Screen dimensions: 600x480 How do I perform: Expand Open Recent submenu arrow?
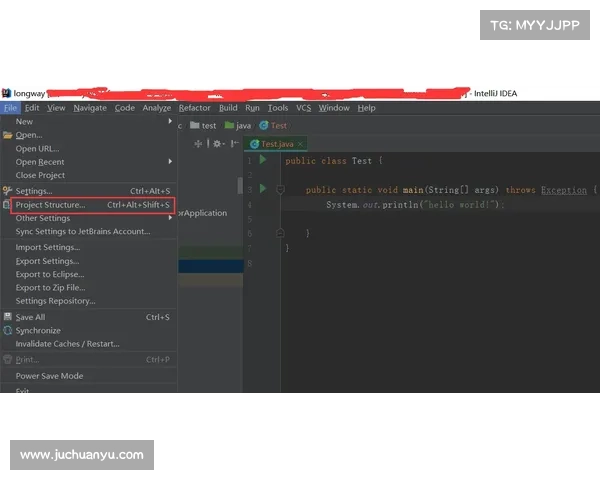[170, 162]
